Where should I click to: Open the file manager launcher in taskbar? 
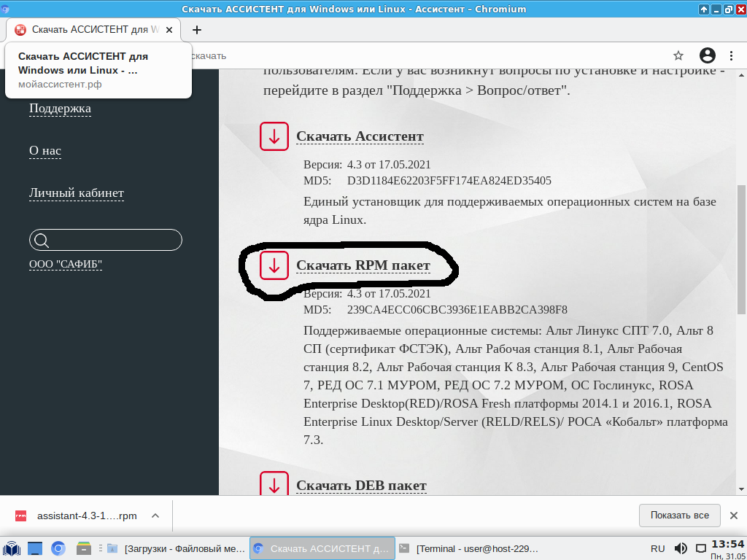pos(84,548)
